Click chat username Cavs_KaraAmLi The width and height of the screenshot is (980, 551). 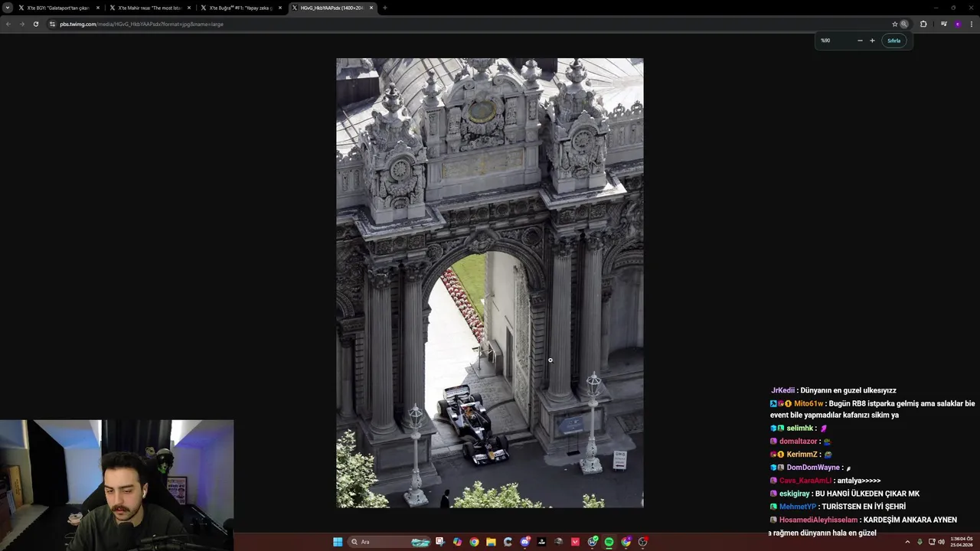pyautogui.click(x=805, y=481)
